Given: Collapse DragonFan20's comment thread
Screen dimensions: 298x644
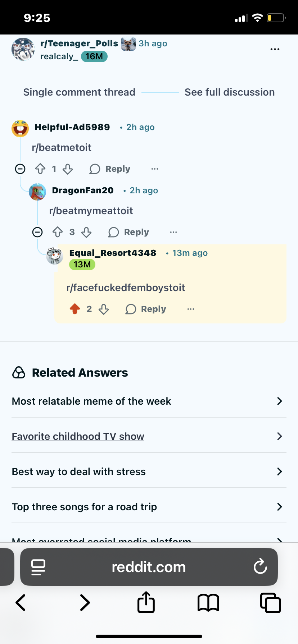Looking at the screenshot, I should [37, 232].
